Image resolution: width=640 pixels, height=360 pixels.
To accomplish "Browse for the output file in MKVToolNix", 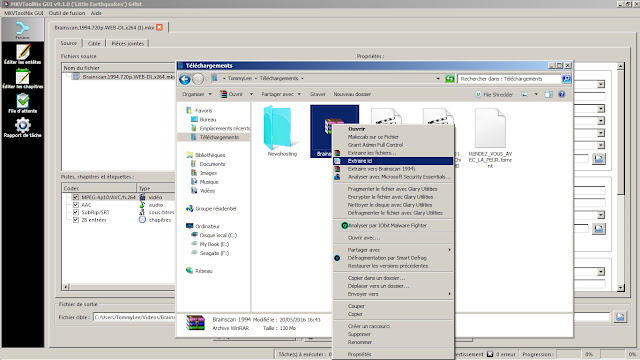I will (620, 317).
